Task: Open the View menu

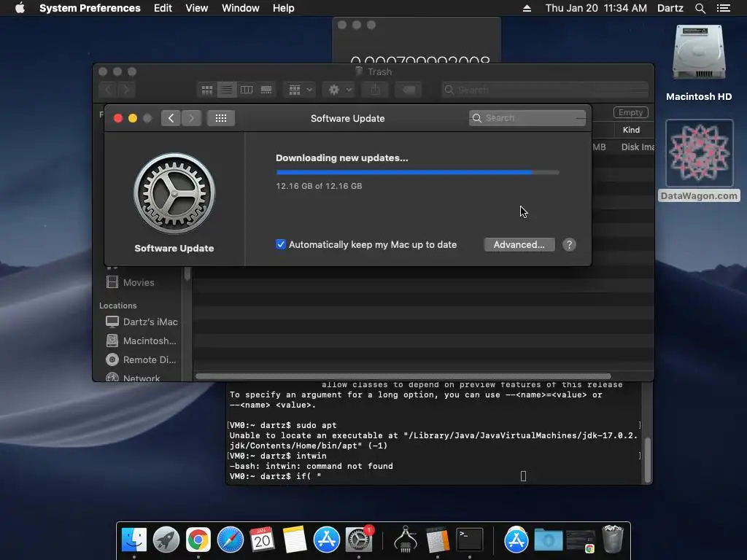Action: tap(196, 8)
